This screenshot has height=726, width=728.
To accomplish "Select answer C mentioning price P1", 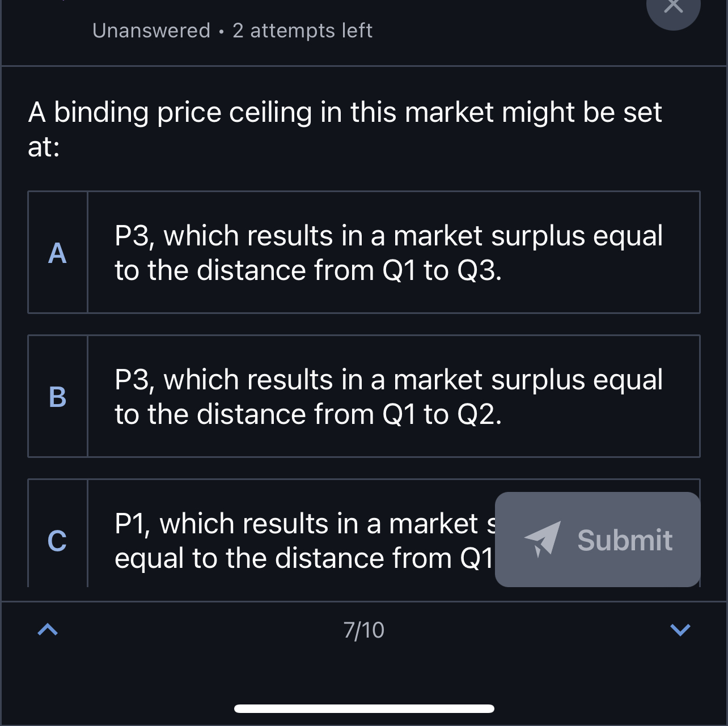I will 255,540.
